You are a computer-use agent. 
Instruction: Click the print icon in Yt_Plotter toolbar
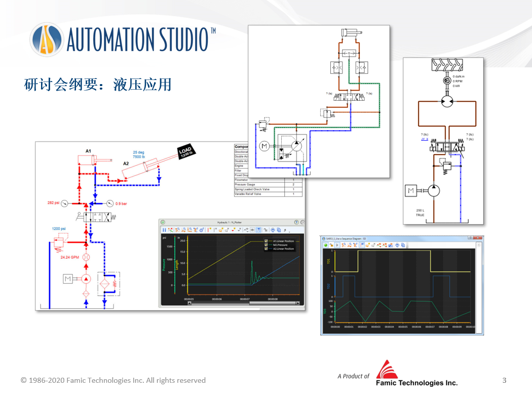(273, 230)
